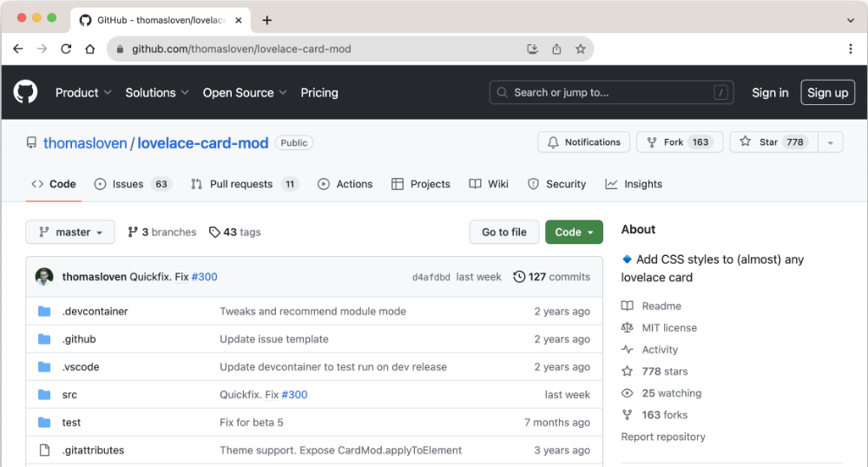Go to the GitHub homepage logo
The image size is (868, 467).
(25, 92)
